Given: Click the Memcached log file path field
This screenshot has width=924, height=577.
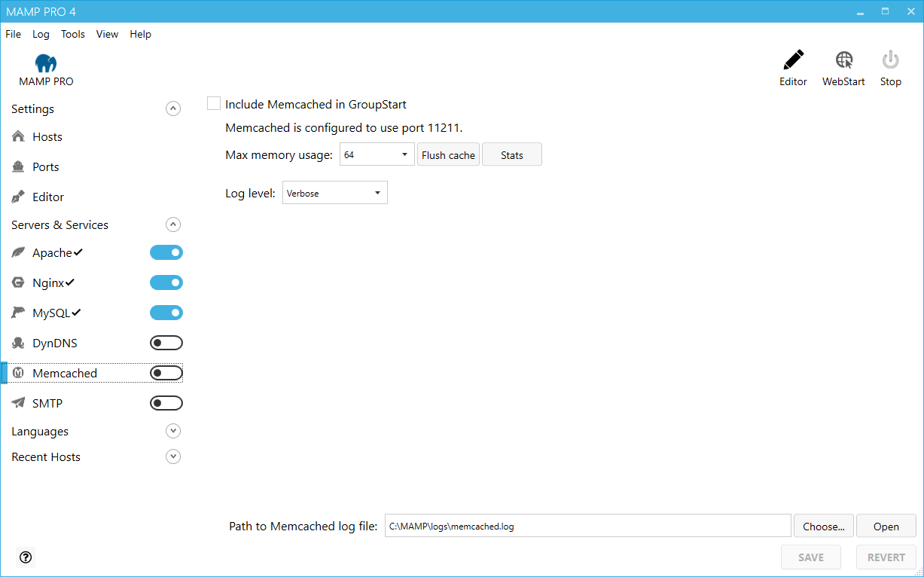Looking at the screenshot, I should [x=588, y=526].
